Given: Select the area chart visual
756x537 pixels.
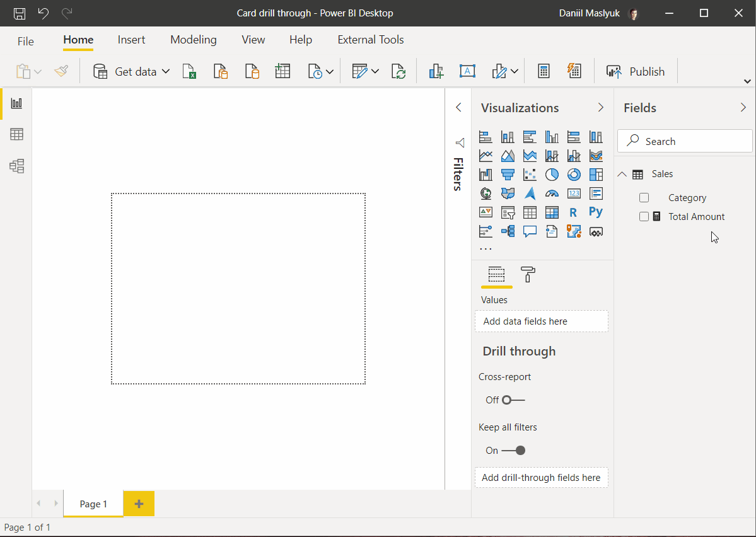Looking at the screenshot, I should pyautogui.click(x=508, y=156).
